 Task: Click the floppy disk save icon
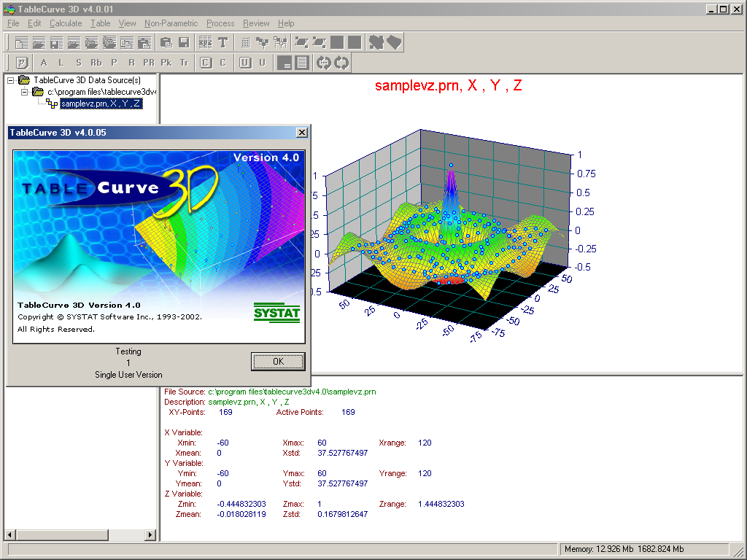[184, 43]
